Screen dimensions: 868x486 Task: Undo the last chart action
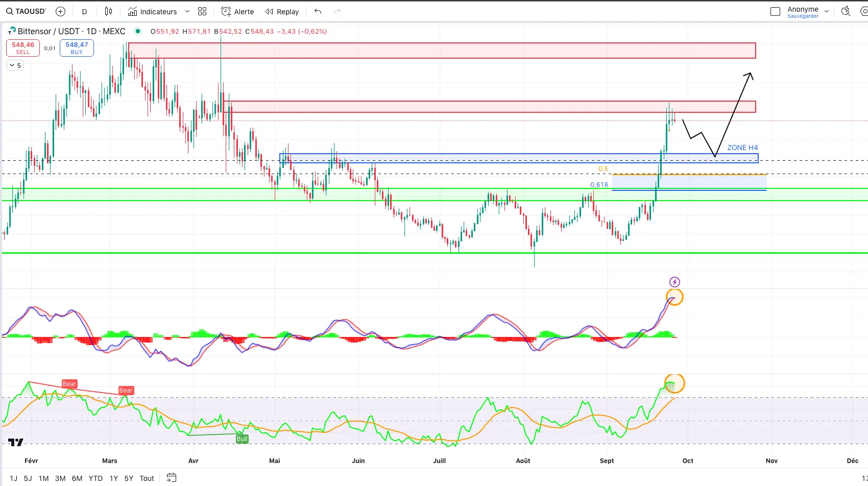pyautogui.click(x=318, y=11)
